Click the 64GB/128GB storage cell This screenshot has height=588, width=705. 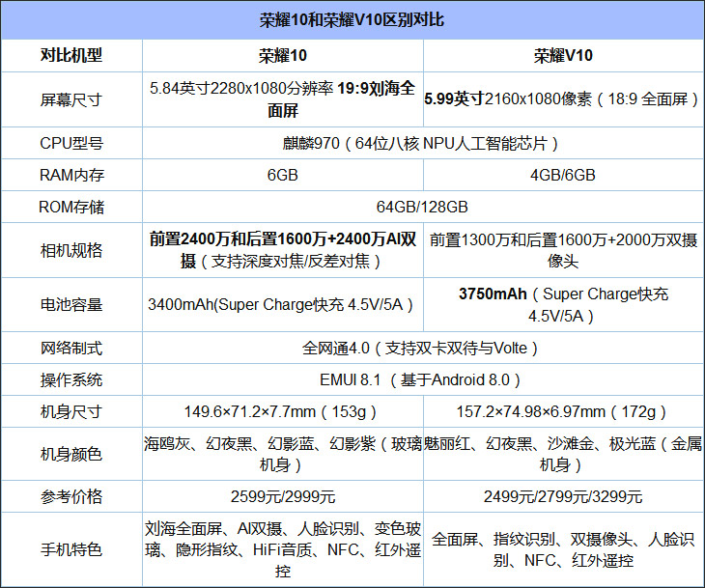423,207
